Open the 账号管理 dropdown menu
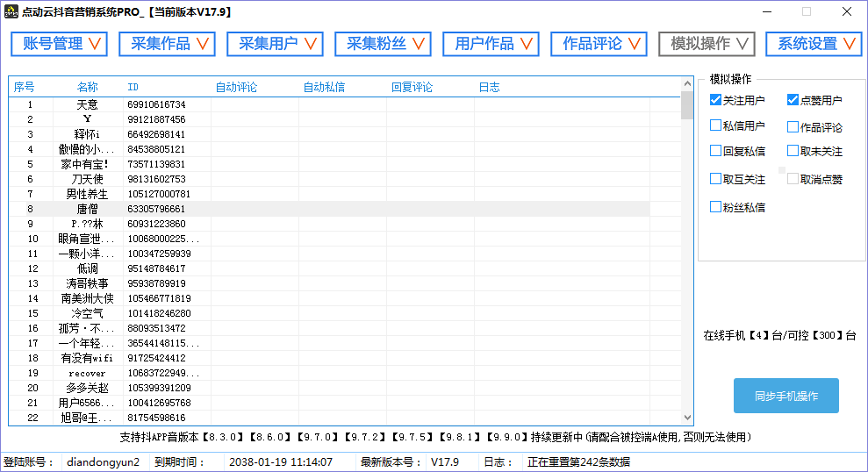The image size is (868, 472). (x=59, y=44)
